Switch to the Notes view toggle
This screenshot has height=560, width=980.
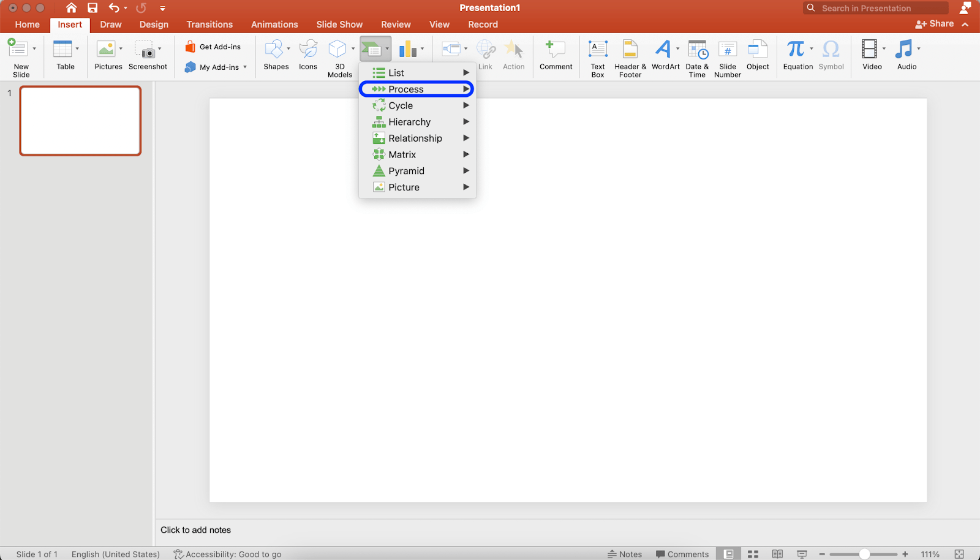tap(625, 554)
